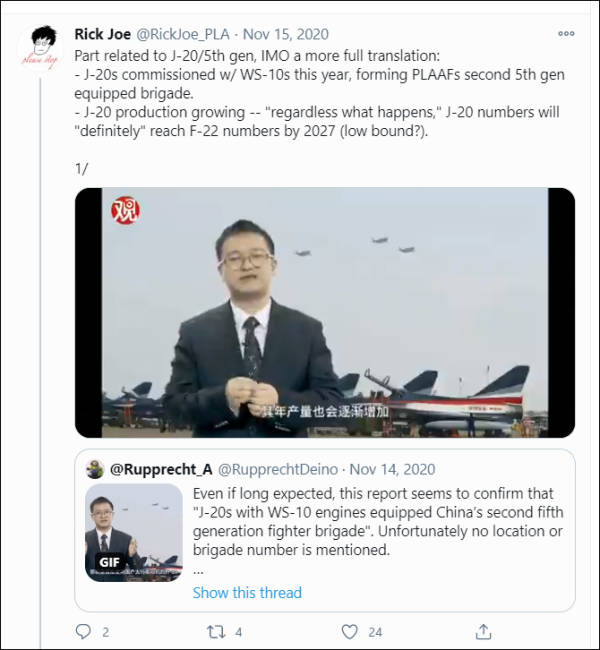Click the reply speech bubble icon
Viewport: 600px width, 650px height.
coord(85,631)
